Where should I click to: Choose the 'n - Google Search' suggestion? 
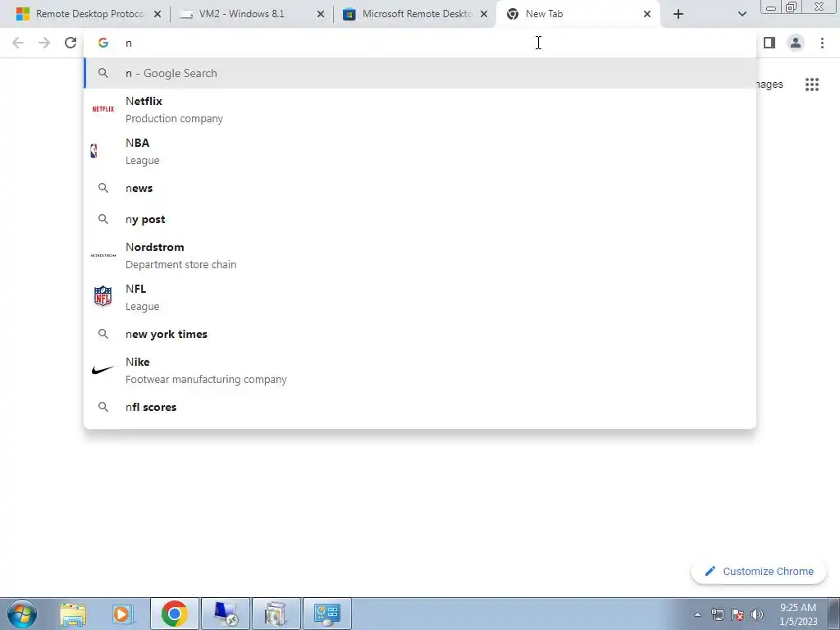[x=420, y=73]
